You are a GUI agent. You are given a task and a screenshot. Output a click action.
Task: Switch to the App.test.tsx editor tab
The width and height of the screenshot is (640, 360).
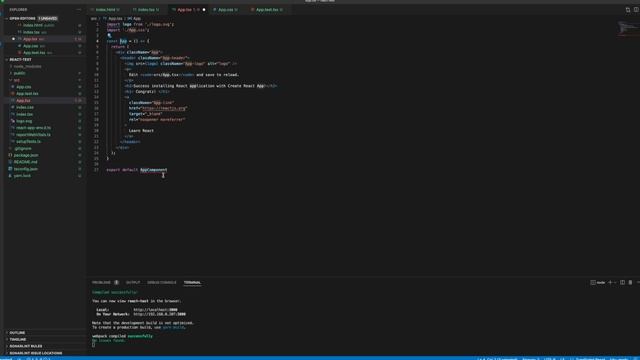pos(269,10)
